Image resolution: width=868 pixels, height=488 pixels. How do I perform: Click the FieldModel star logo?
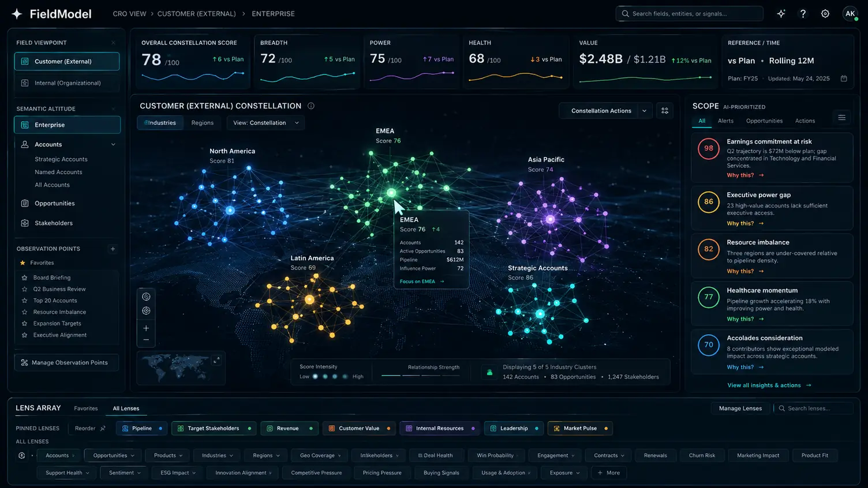pyautogui.click(x=17, y=14)
